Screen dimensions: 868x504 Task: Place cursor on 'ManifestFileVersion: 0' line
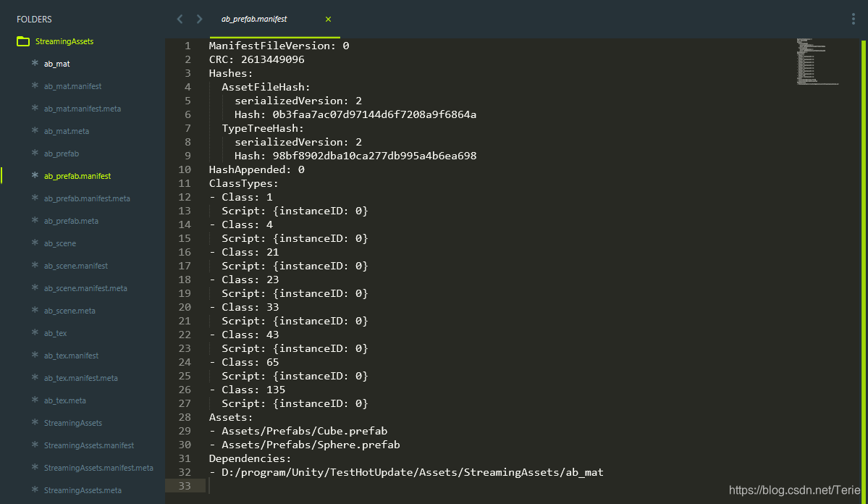(x=279, y=46)
